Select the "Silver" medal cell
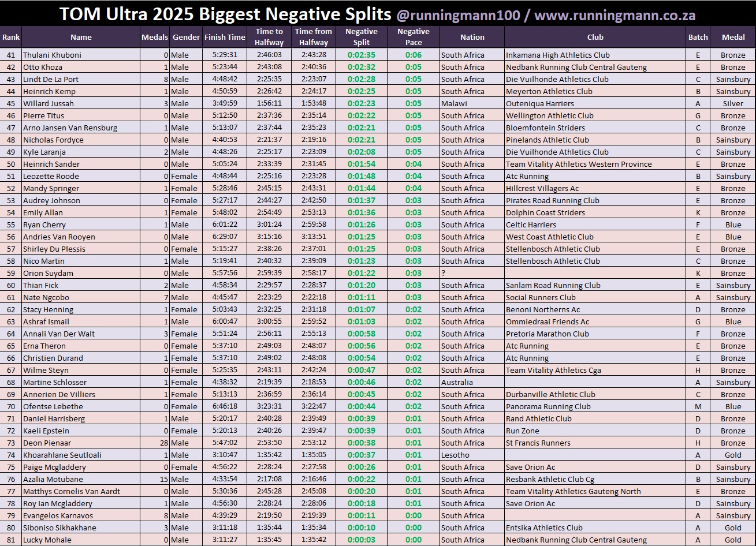The image size is (756, 546). [x=733, y=103]
